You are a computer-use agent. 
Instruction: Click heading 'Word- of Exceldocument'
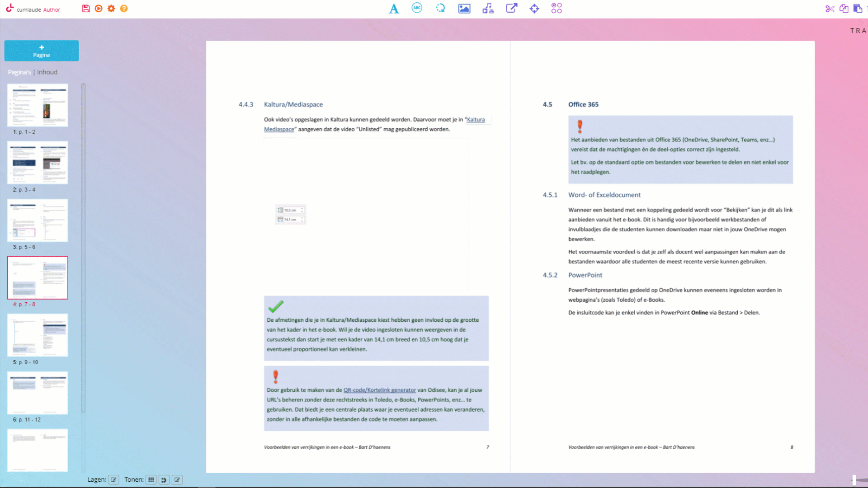604,195
